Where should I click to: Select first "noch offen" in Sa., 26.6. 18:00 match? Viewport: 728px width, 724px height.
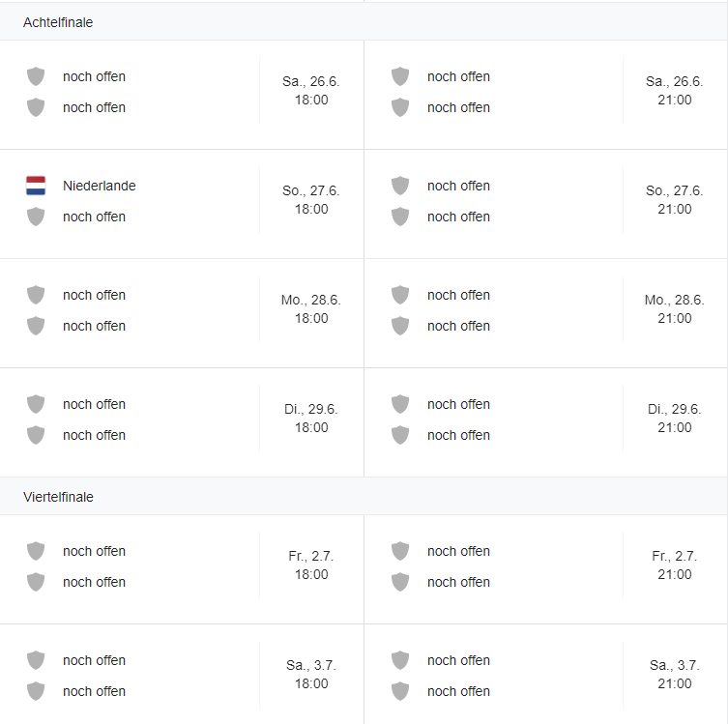pos(94,76)
